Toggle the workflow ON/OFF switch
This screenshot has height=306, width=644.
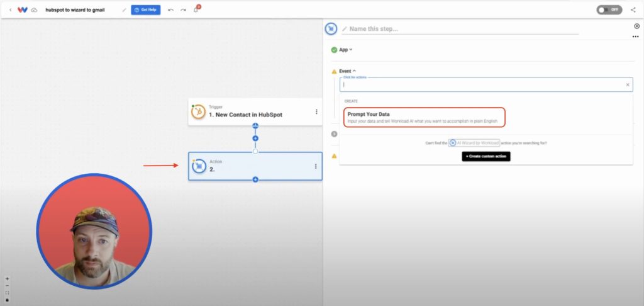(x=609, y=10)
